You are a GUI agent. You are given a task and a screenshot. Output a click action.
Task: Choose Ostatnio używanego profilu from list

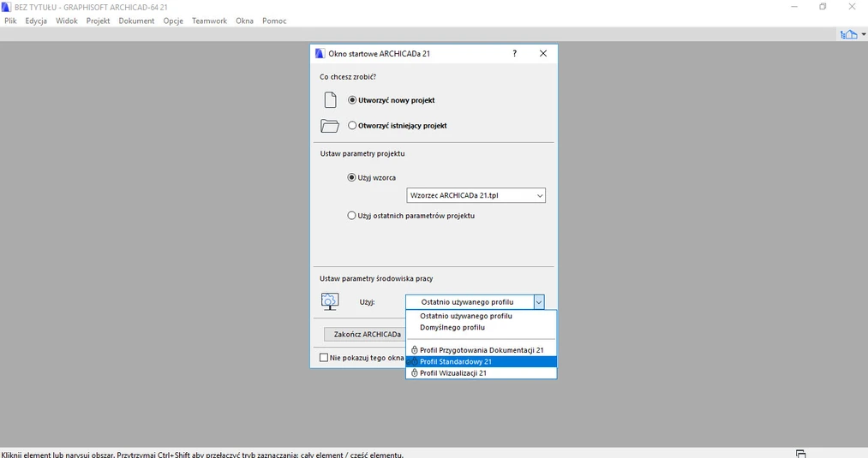481,316
